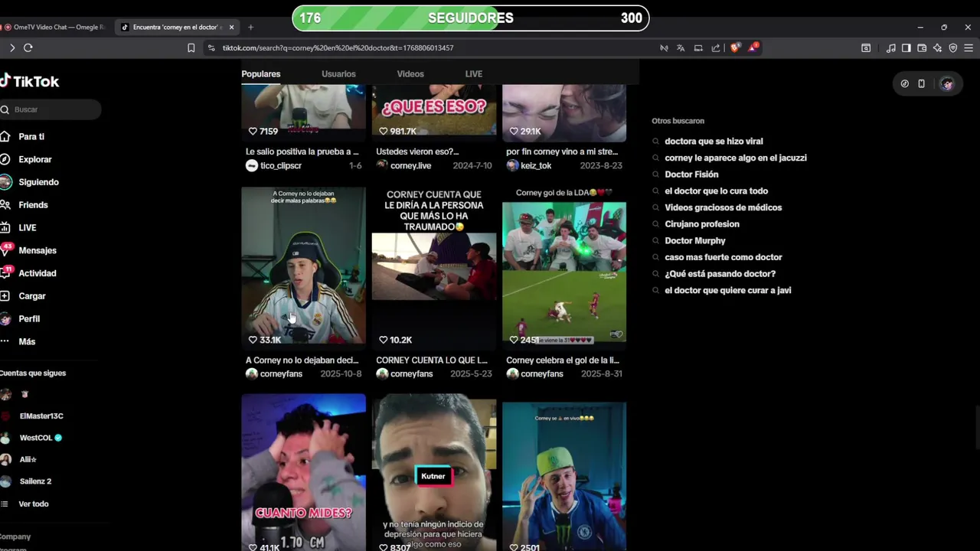Open corneyfans link dated 2025-10-8
The height and width of the screenshot is (551, 980).
point(281,374)
